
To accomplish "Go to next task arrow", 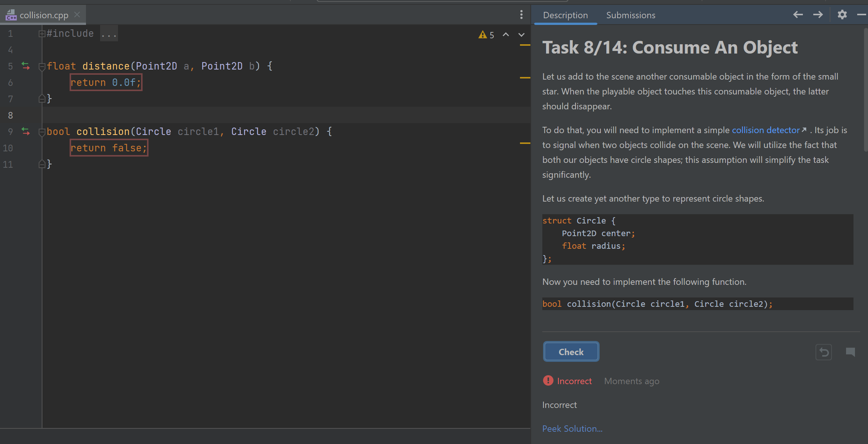I will click(x=818, y=15).
